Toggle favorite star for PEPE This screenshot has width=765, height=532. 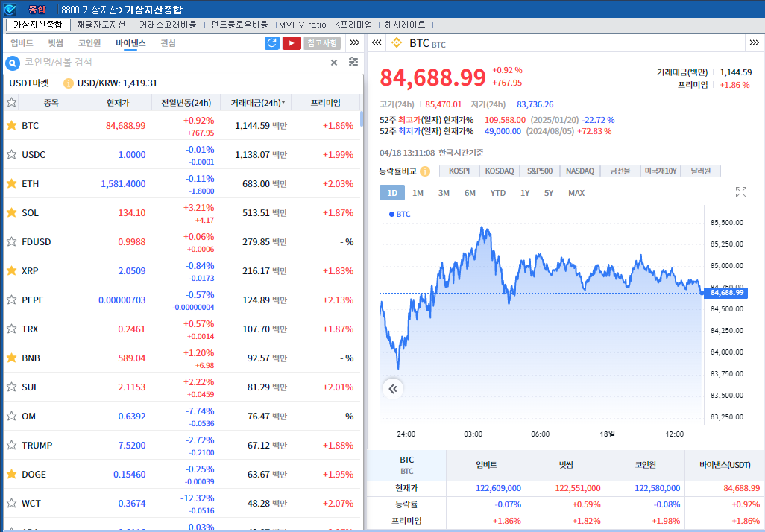tap(11, 300)
